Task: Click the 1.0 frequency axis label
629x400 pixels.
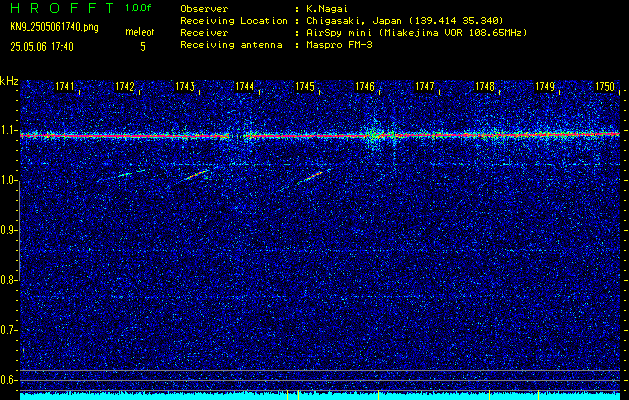Action: pos(8,181)
